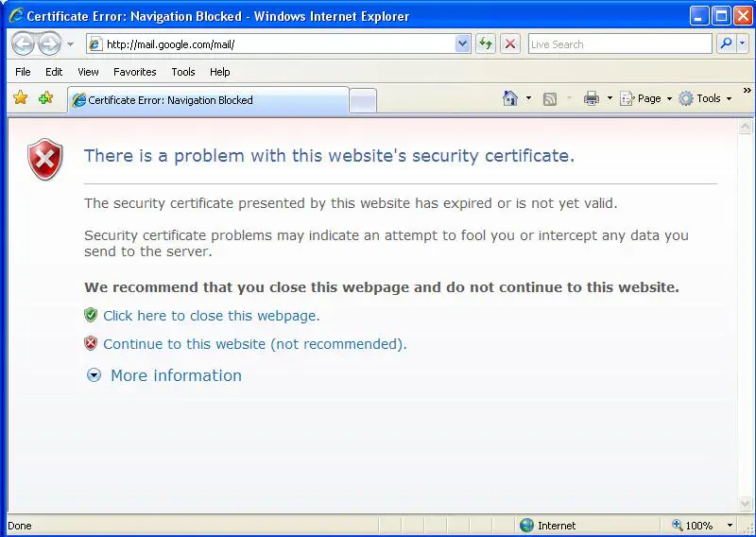Click the link to close this webpage
756x537 pixels.
[x=211, y=316]
